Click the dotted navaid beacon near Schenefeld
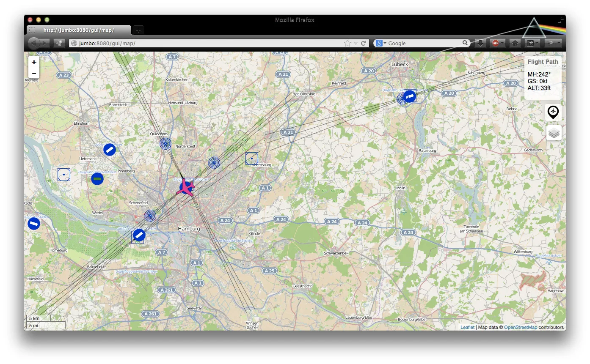 (x=150, y=216)
